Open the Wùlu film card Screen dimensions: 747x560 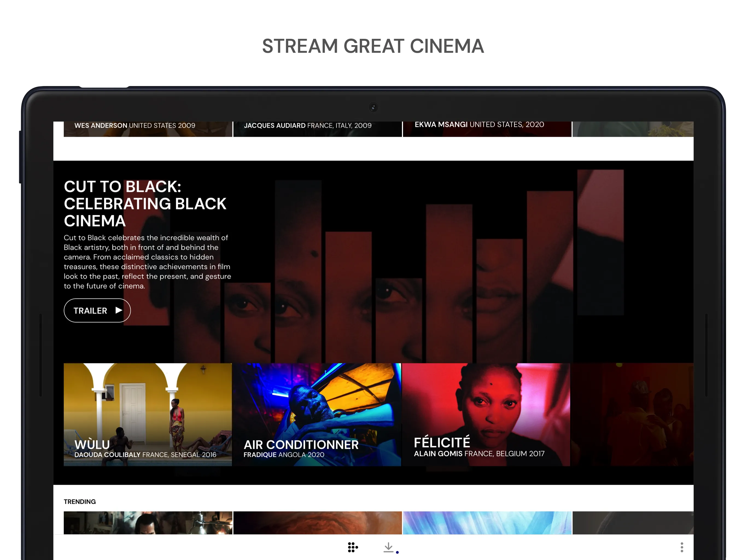(x=148, y=415)
